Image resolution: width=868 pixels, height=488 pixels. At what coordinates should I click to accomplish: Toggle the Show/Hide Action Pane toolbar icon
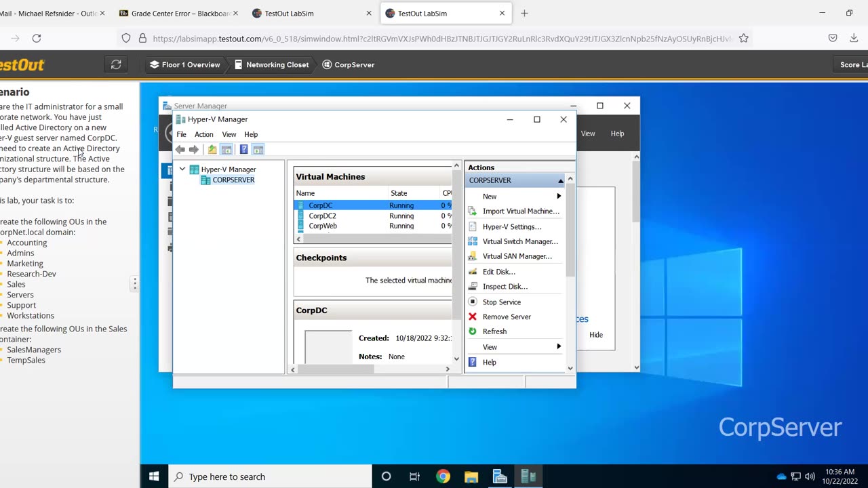(258, 149)
